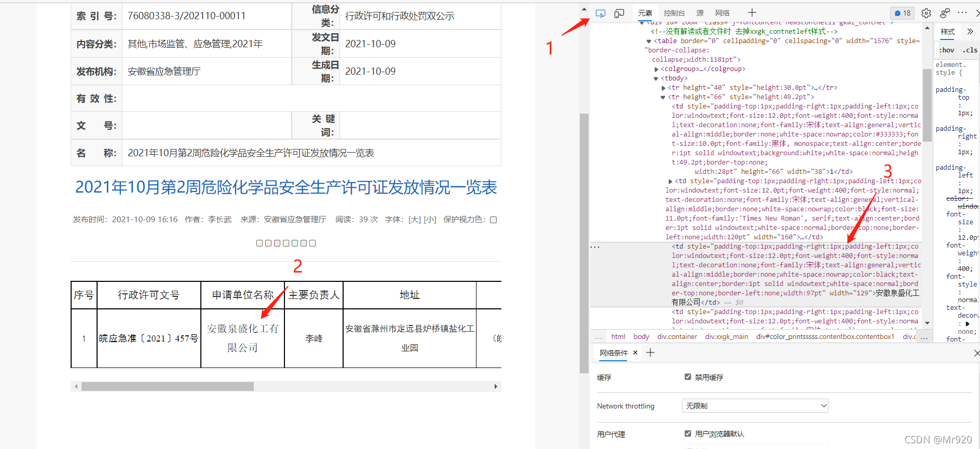This screenshot has width=980, height=449.
Task: Click cell 安徽泉盛化工有限公司
Action: click(x=242, y=338)
